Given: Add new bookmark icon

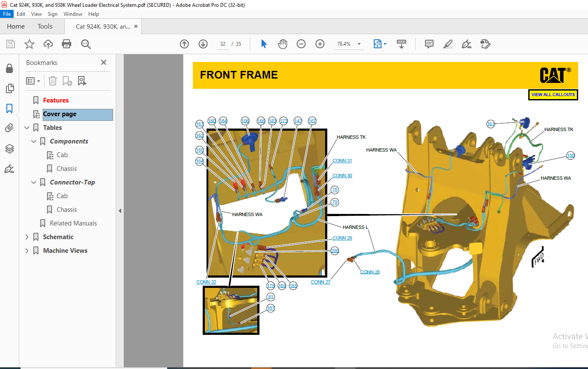Looking at the screenshot, I should click(x=67, y=81).
